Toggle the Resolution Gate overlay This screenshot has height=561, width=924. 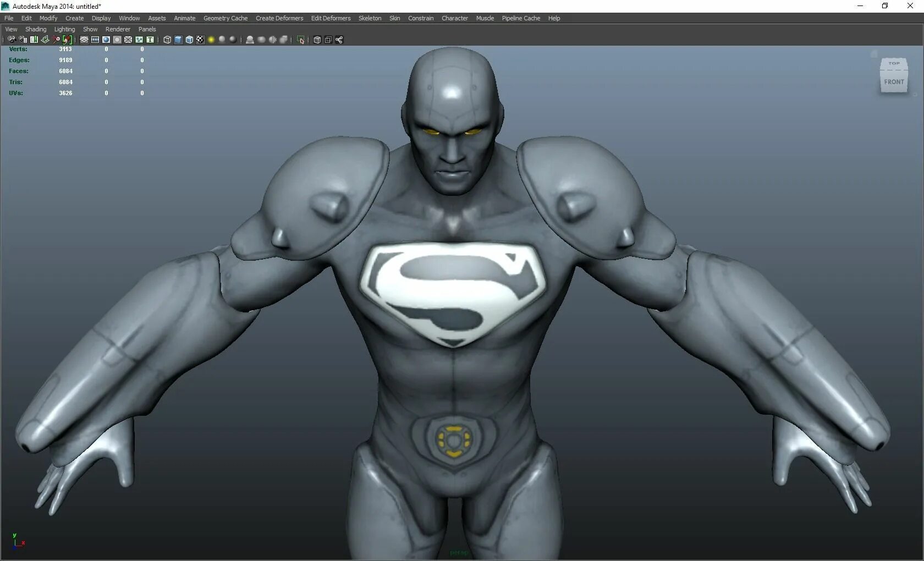(106, 40)
